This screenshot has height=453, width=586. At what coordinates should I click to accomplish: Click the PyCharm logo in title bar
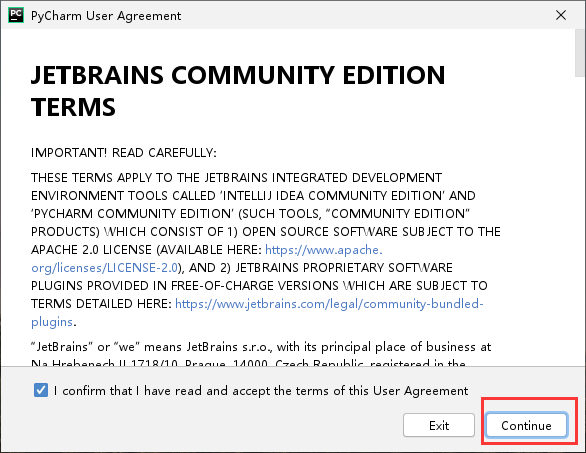pyautogui.click(x=16, y=15)
